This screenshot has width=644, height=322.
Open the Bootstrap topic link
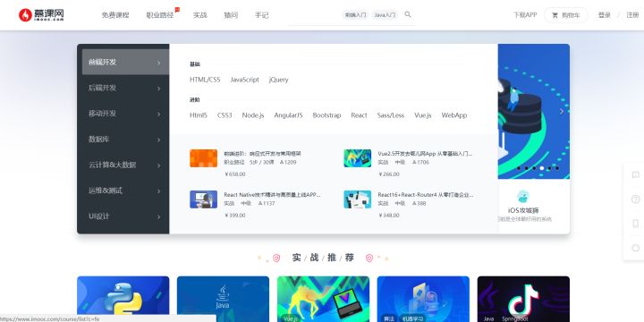tap(327, 115)
